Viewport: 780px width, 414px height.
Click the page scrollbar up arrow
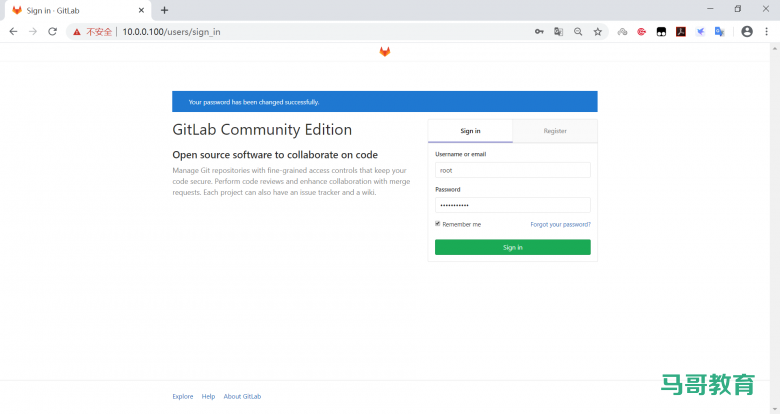click(x=775, y=48)
